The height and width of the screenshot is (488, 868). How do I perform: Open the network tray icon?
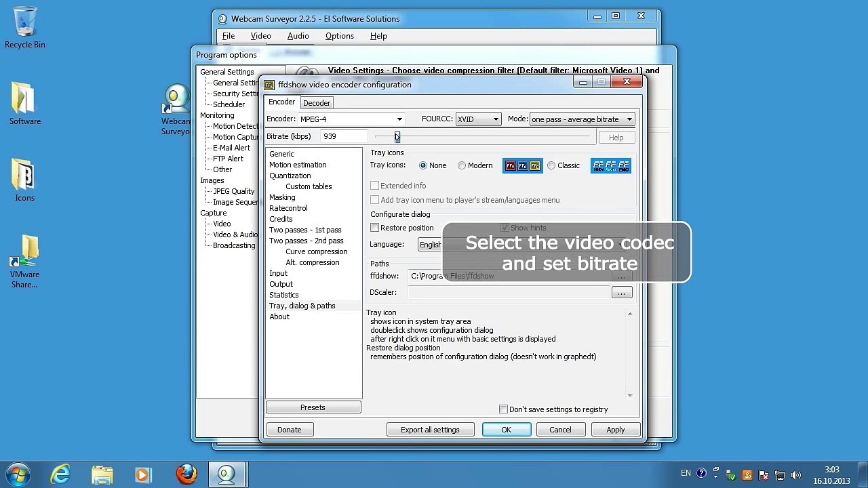(x=780, y=474)
